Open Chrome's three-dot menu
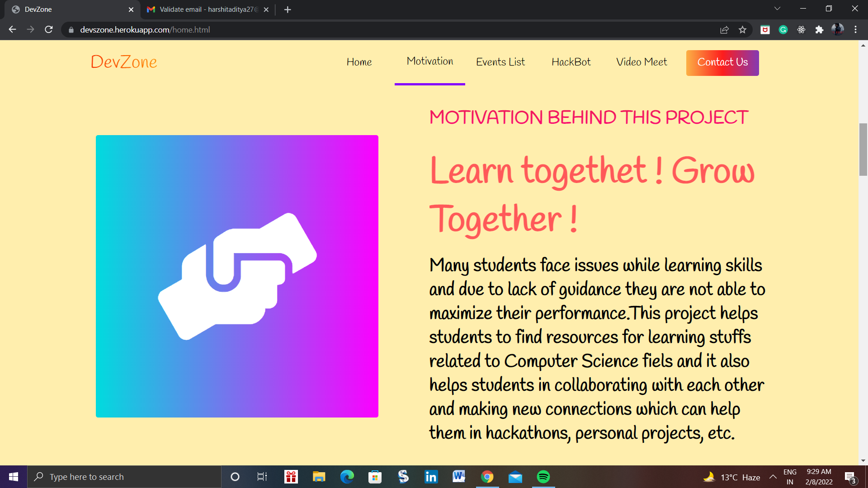 pyautogui.click(x=855, y=30)
